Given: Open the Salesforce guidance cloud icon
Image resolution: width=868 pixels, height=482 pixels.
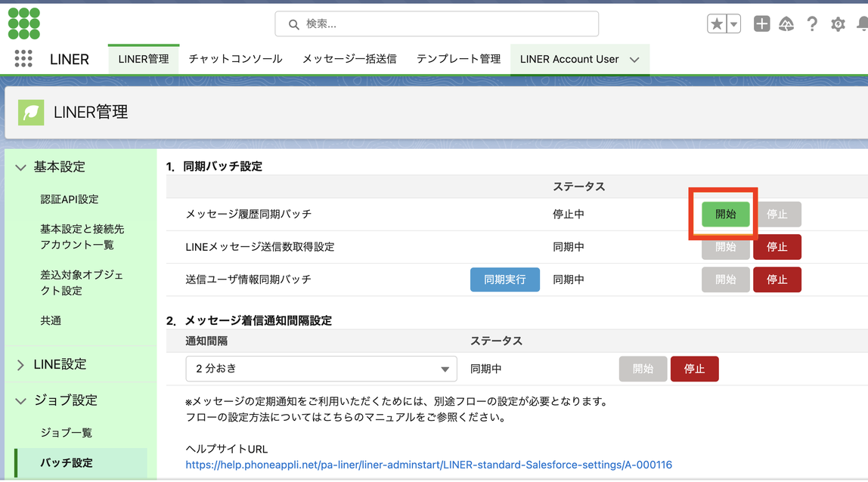Looking at the screenshot, I should pos(786,23).
